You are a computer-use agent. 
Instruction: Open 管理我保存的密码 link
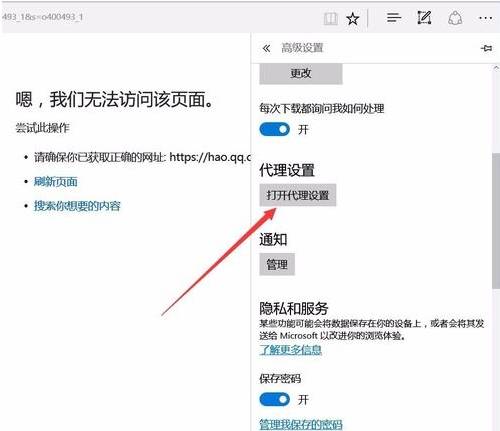tap(301, 424)
